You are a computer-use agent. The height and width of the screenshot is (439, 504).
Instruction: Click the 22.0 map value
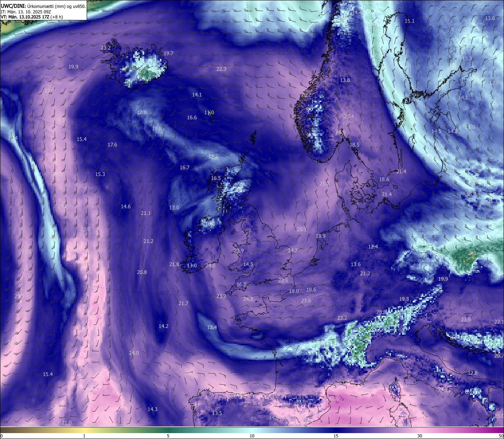(x=85, y=229)
